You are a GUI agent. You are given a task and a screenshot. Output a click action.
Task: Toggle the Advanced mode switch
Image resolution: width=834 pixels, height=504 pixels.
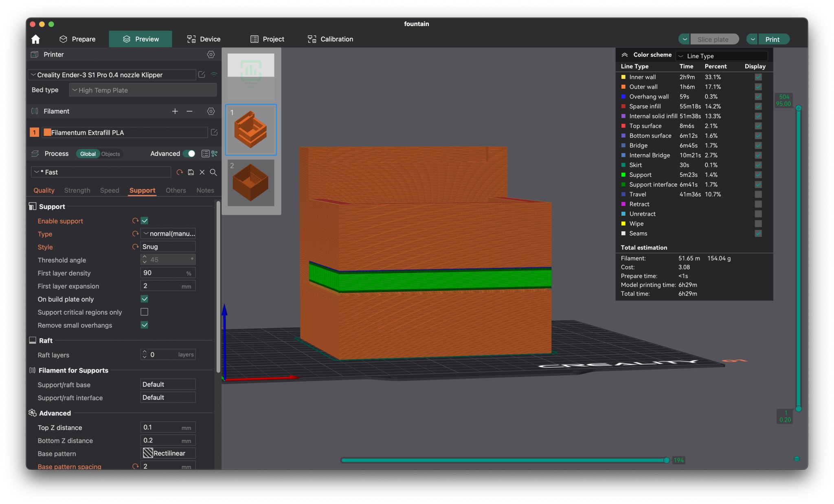(189, 153)
